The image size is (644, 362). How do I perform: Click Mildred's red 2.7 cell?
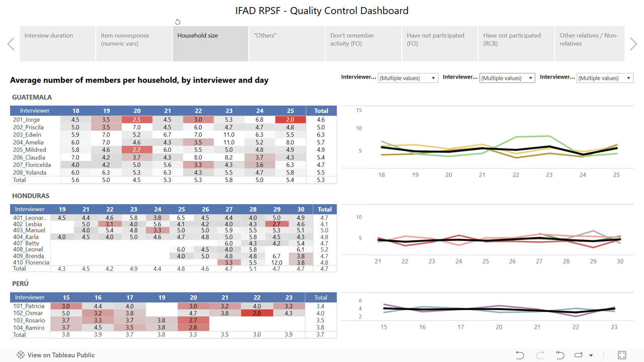pos(137,150)
